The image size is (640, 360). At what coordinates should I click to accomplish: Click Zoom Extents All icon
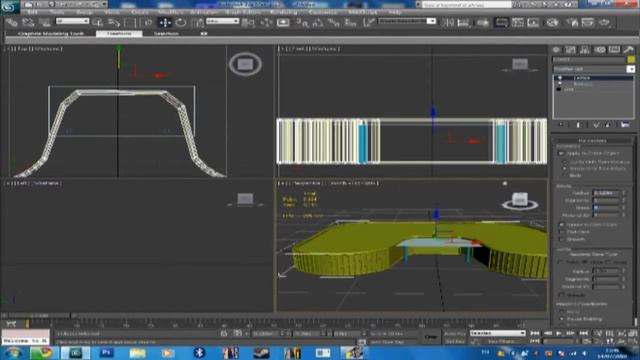coord(633,333)
